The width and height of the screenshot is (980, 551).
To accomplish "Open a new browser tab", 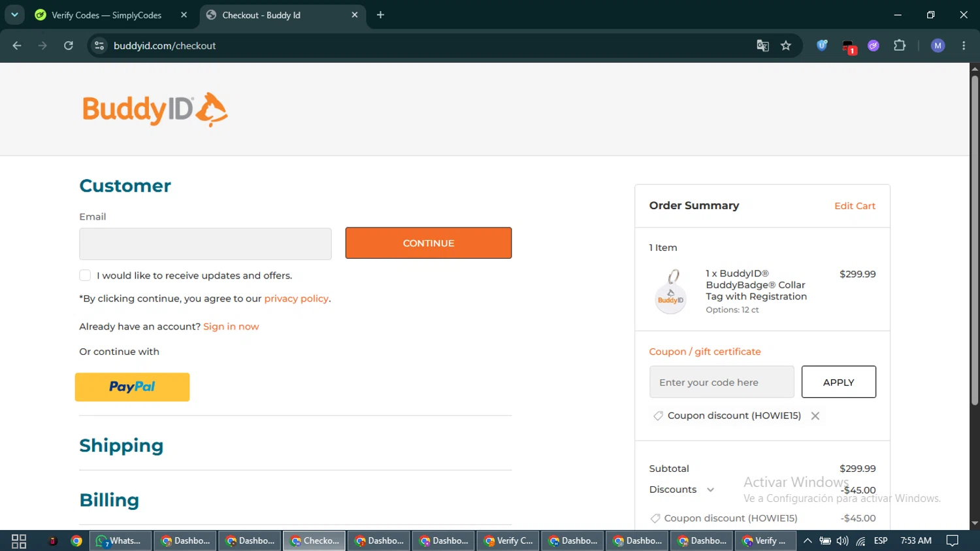I will [380, 15].
